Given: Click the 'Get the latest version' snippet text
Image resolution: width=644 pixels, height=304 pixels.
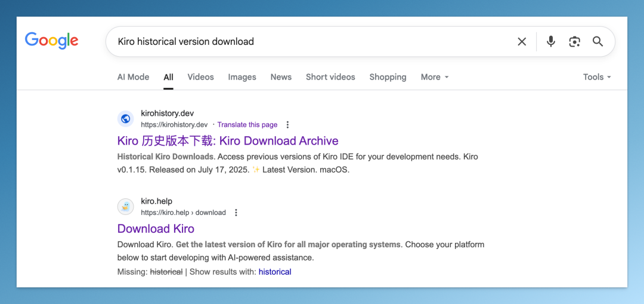Looking at the screenshot, I should (x=288, y=244).
